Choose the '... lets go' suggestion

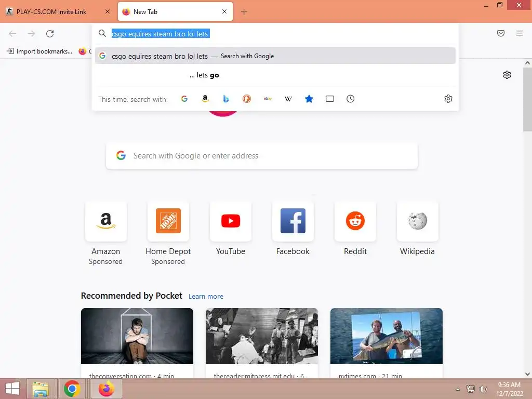coord(275,75)
